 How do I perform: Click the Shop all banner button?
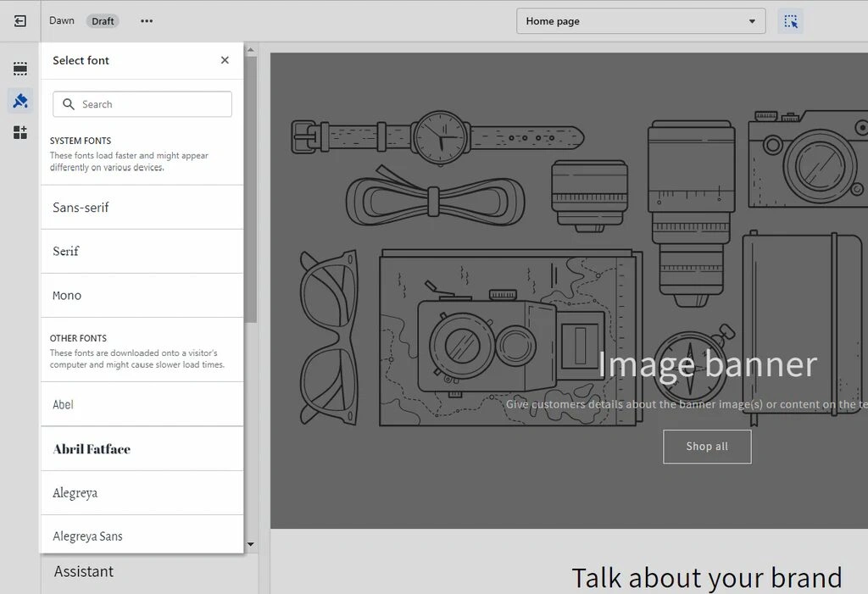(x=707, y=447)
